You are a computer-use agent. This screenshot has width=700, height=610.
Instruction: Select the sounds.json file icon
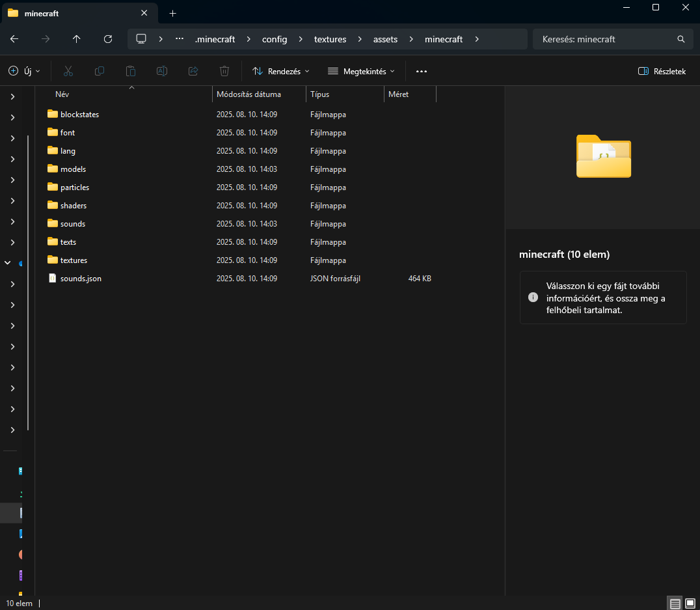point(52,279)
